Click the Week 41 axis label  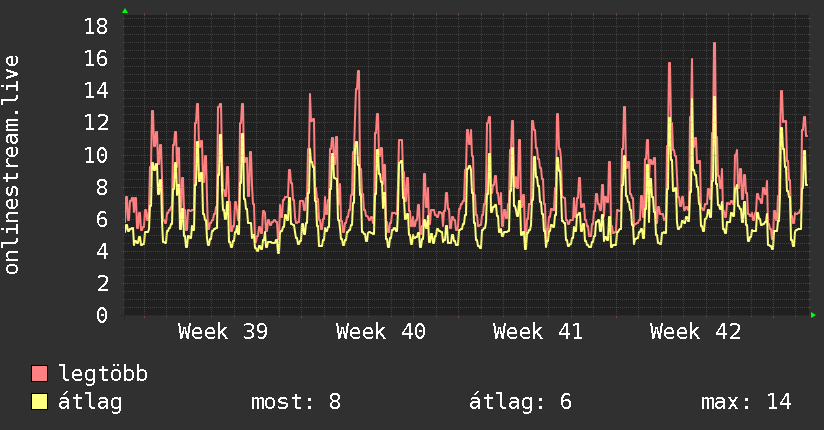pos(538,332)
